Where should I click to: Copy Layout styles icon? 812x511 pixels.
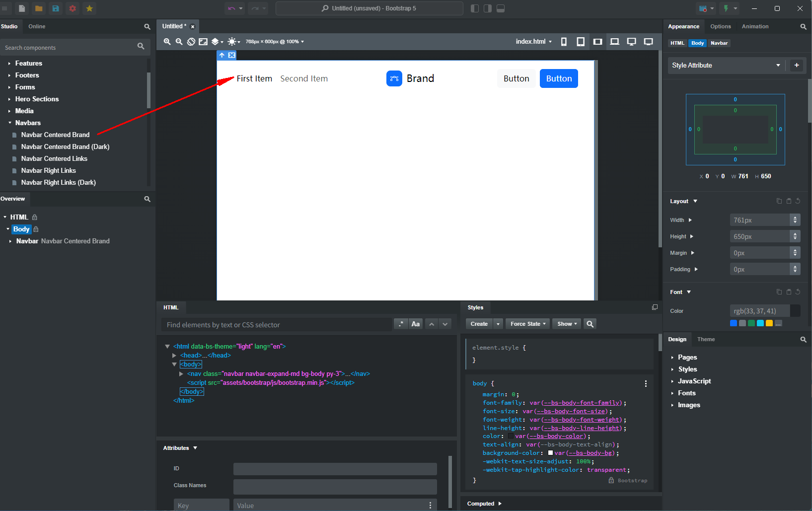click(x=779, y=201)
